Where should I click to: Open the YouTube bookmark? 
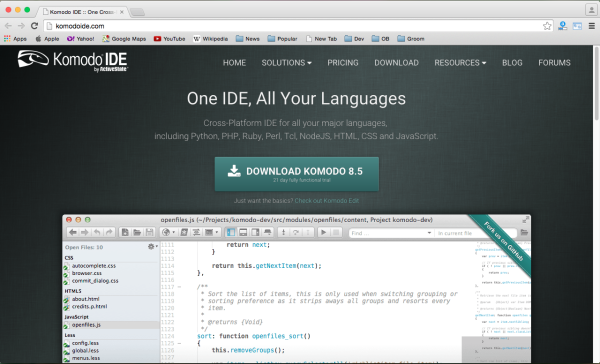tap(169, 39)
